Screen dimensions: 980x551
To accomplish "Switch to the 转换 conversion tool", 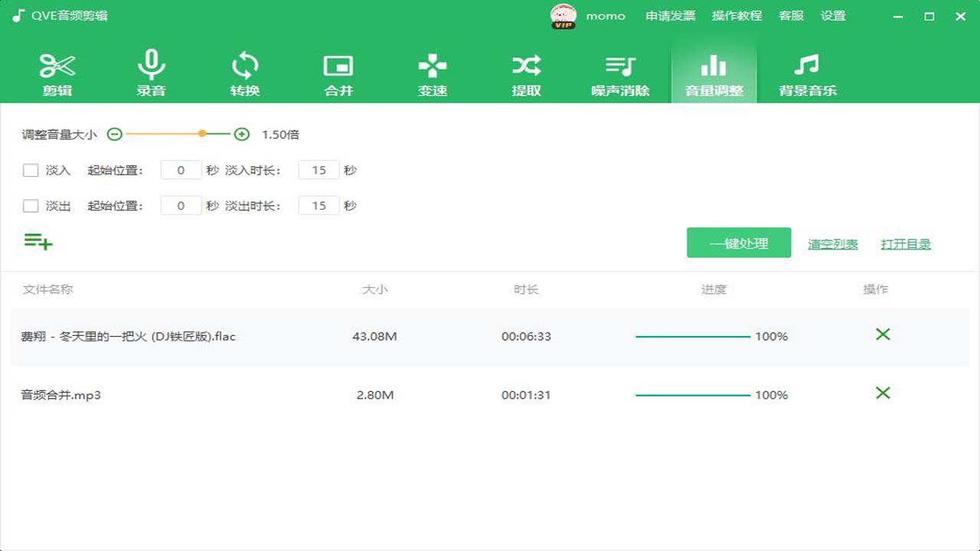I will tap(244, 73).
